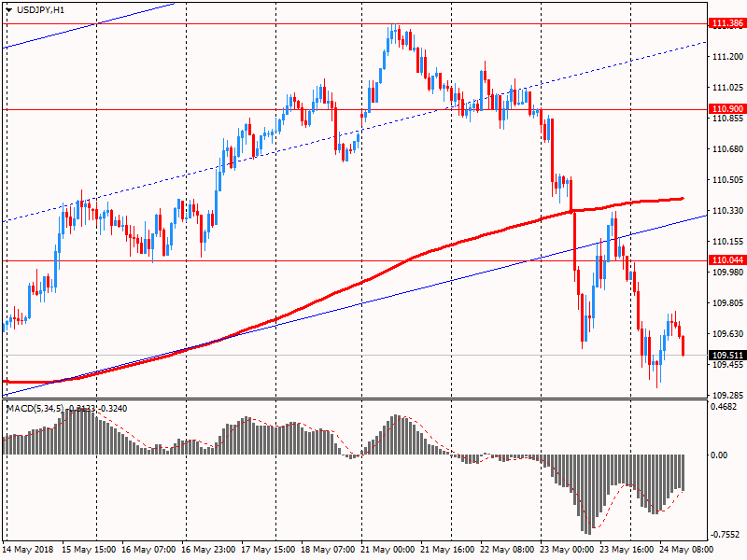Click the 109.630 price axis value

727,334
